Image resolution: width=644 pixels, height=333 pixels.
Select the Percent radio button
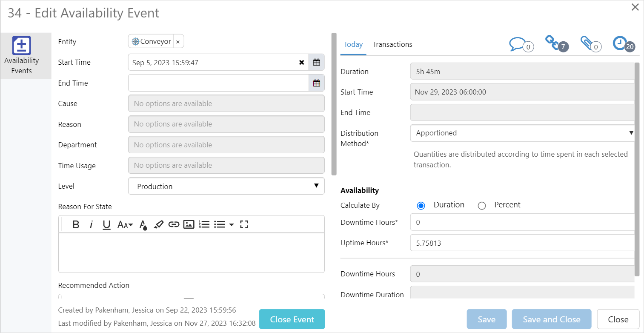(x=482, y=206)
